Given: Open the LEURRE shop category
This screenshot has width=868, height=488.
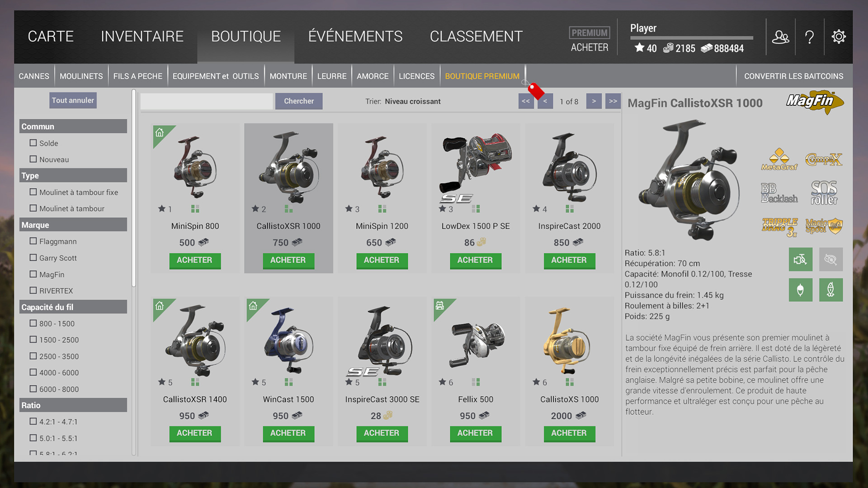Looking at the screenshot, I should tap(331, 76).
